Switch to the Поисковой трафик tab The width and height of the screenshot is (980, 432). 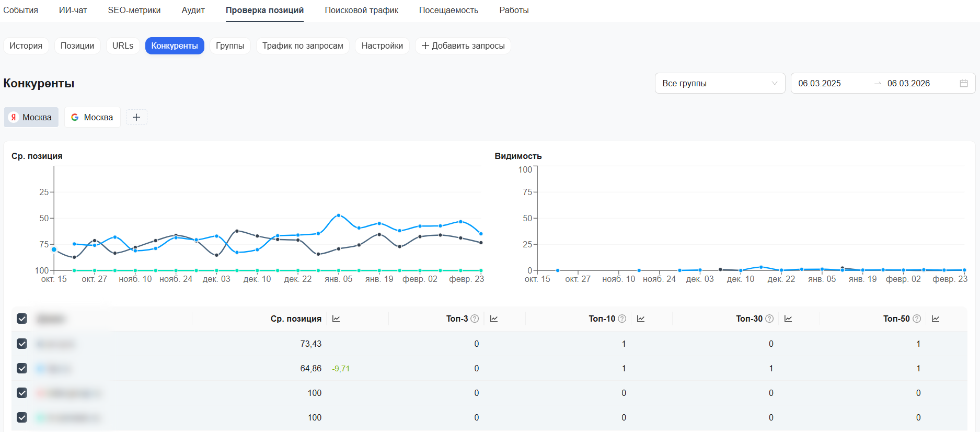click(x=361, y=10)
